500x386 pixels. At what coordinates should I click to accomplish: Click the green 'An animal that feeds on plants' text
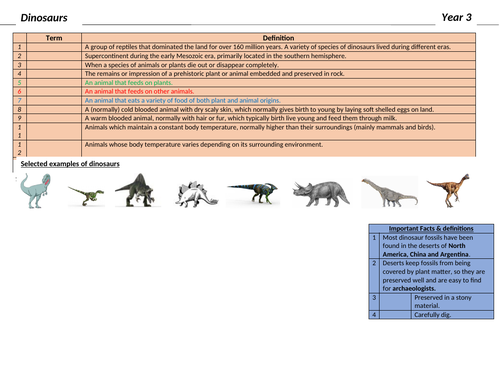(128, 83)
